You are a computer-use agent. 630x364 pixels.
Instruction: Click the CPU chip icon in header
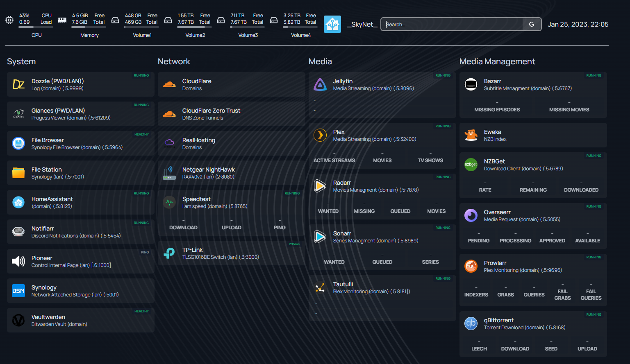9,20
